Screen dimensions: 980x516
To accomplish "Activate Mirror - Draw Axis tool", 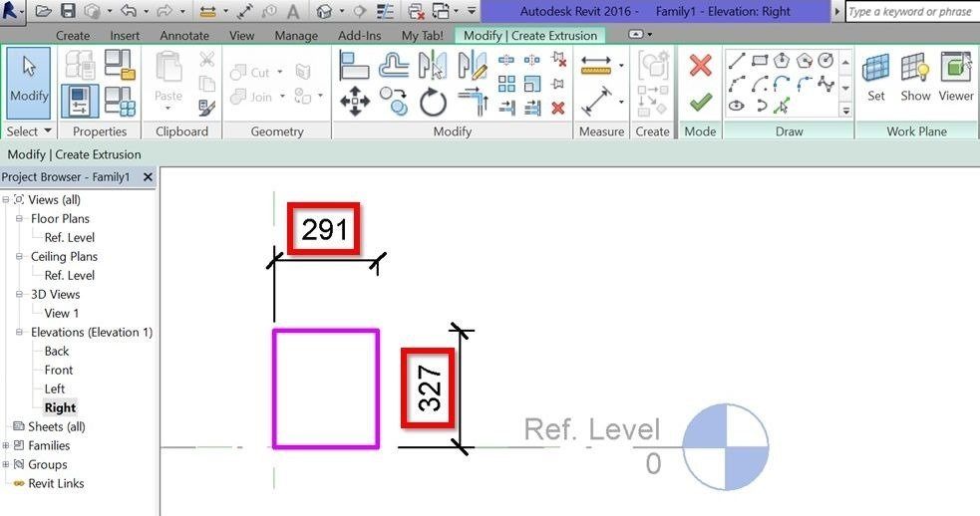I will coord(472,65).
